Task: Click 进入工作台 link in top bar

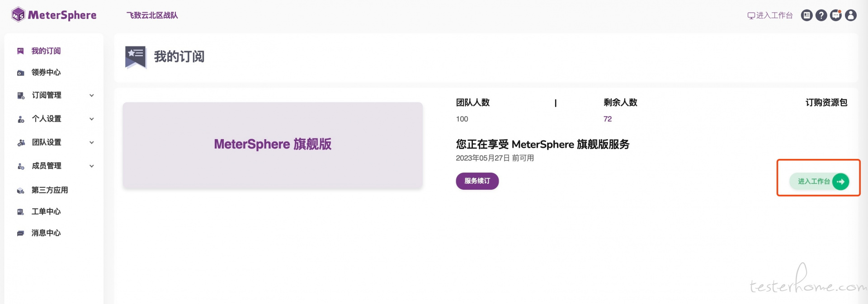Action: pyautogui.click(x=770, y=15)
